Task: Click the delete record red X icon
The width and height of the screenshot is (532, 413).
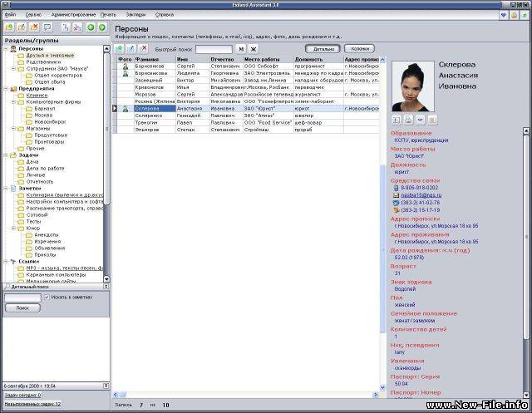Action: (143, 49)
